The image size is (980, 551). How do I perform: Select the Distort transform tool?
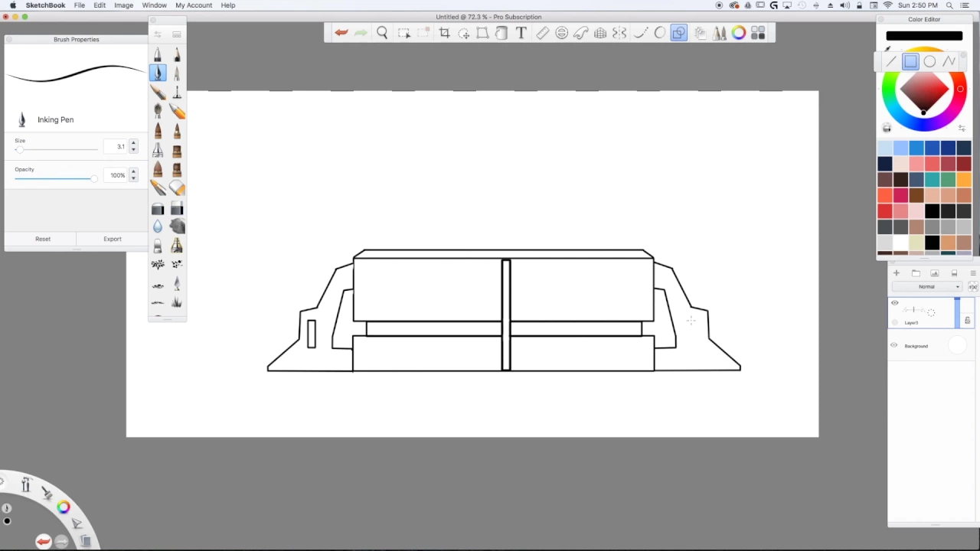pyautogui.click(x=482, y=33)
